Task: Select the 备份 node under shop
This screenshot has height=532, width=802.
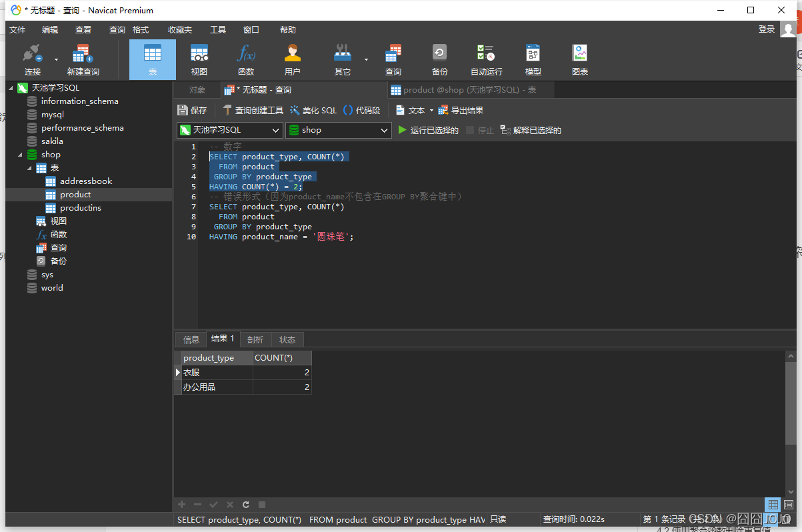Action: tap(58, 261)
